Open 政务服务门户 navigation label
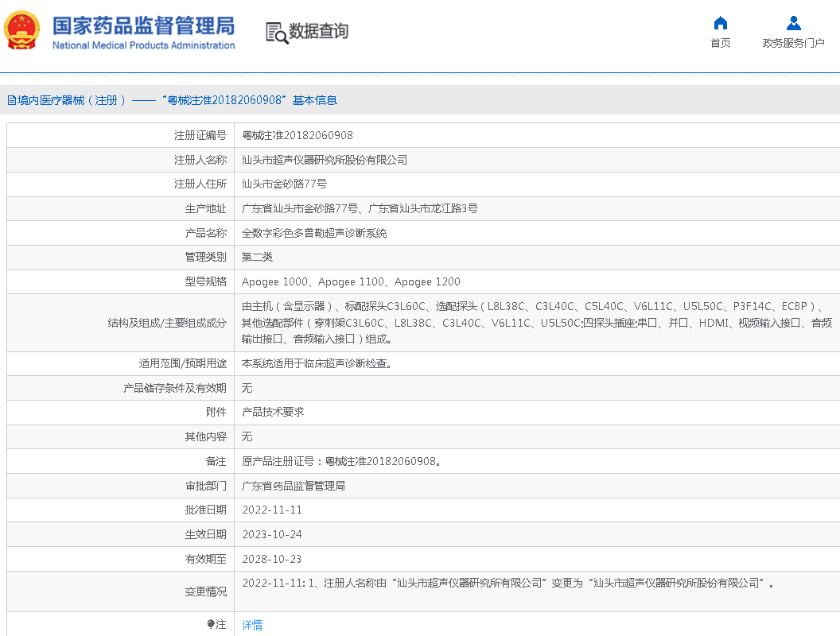Image resolution: width=840 pixels, height=636 pixels. (x=793, y=43)
